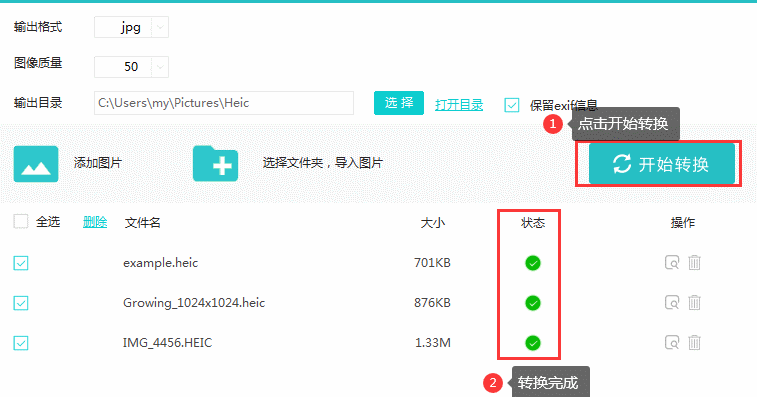Click the 输出格式 label
The height and width of the screenshot is (397, 757).
[38, 27]
